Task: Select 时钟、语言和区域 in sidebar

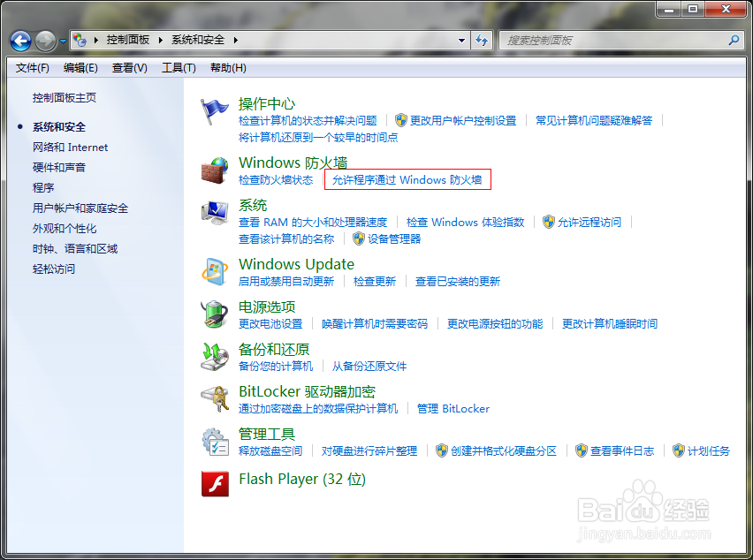Action: click(75, 248)
